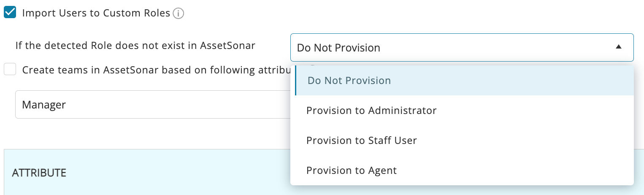Show the Custom Roles help tooltip icon
This screenshot has width=644, height=195.
[179, 14]
